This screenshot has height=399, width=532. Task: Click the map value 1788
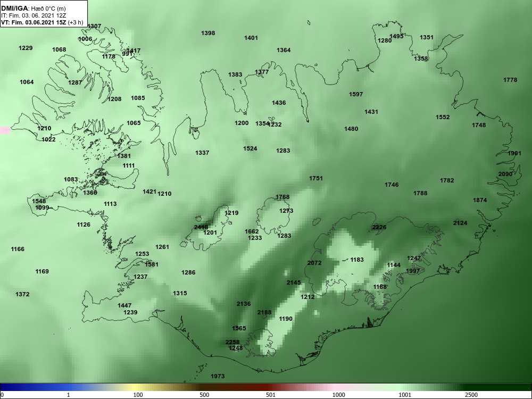420,194
